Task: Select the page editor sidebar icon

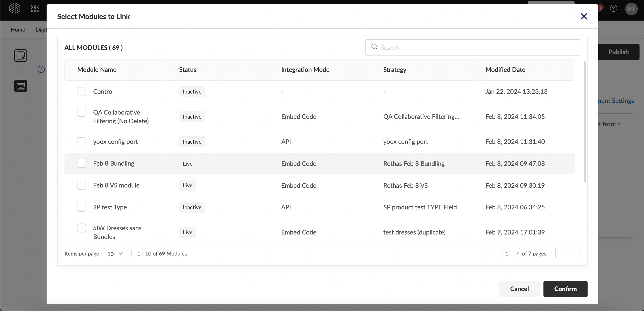Action: coord(21,55)
